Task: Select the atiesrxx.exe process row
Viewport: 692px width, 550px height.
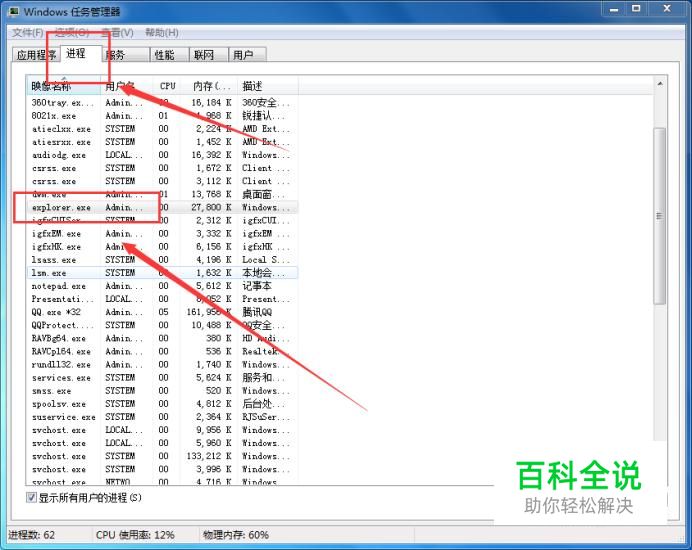Action: point(162,142)
